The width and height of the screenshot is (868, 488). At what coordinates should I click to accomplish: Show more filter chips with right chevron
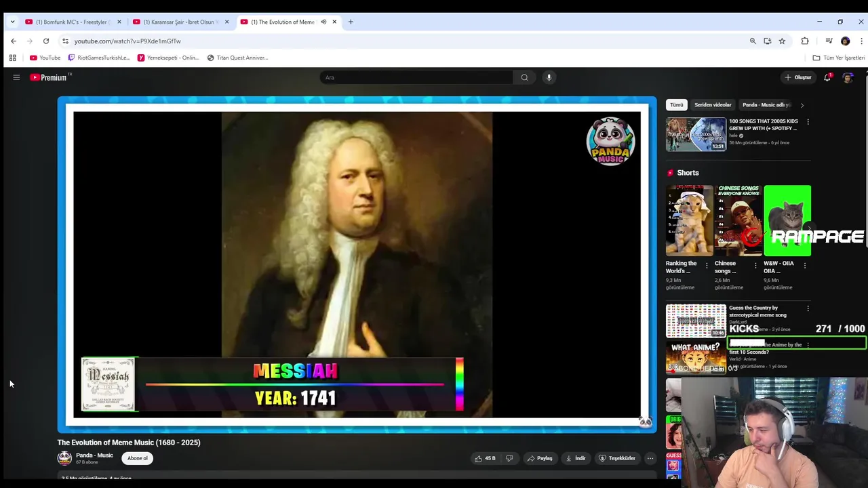click(x=802, y=105)
